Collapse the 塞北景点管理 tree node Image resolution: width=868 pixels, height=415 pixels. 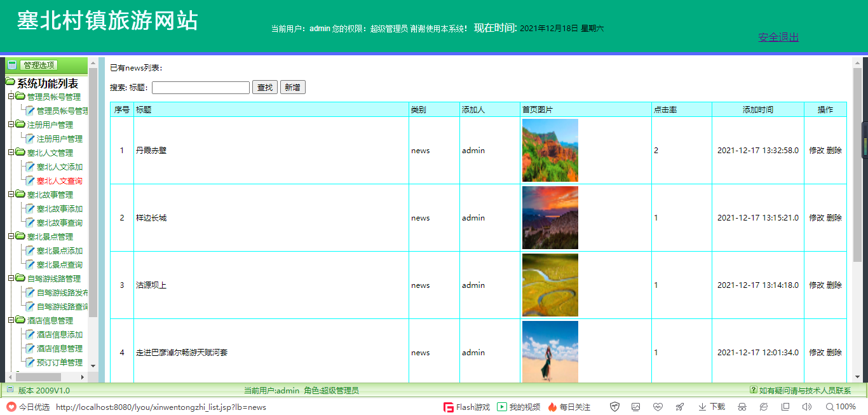pyautogui.click(x=11, y=236)
